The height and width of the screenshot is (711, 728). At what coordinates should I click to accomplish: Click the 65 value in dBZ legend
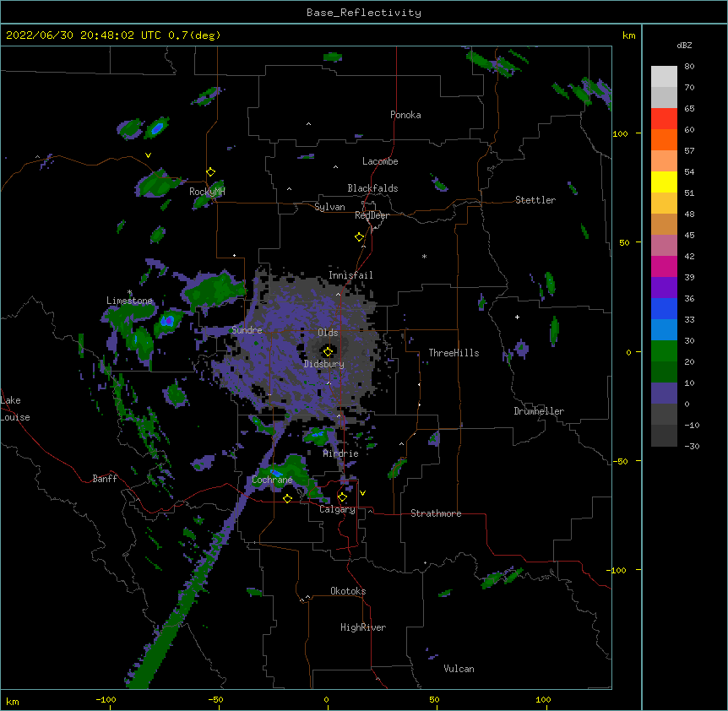click(x=689, y=109)
